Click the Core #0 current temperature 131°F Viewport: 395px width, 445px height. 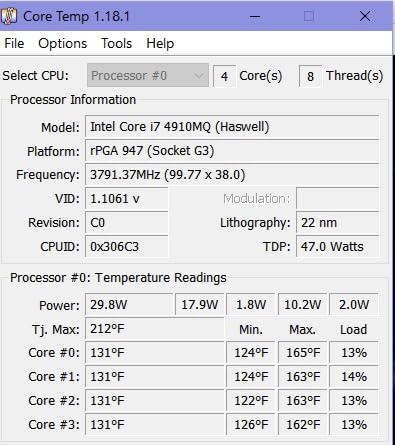(155, 353)
